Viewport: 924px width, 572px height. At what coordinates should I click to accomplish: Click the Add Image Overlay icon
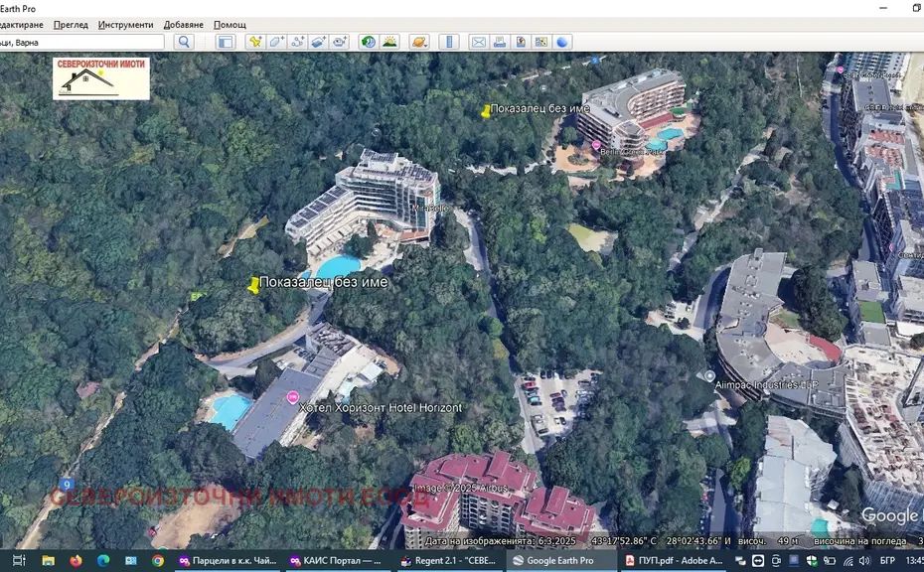[x=318, y=42]
